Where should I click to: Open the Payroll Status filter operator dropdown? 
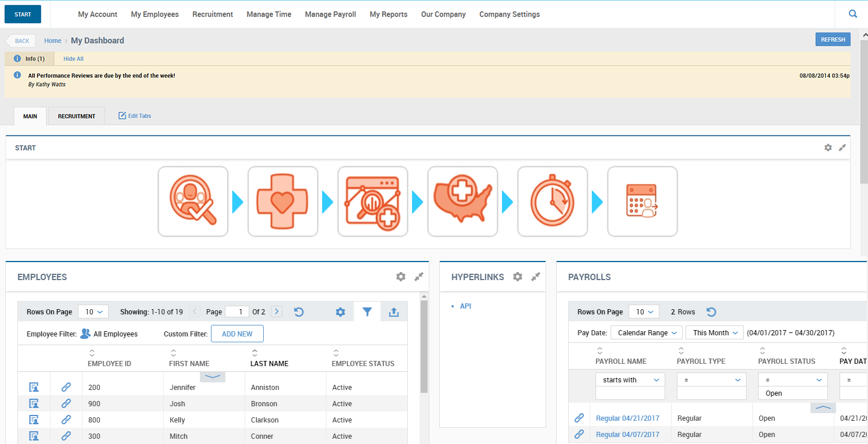(793, 379)
